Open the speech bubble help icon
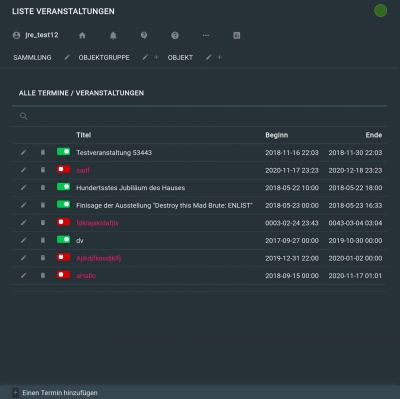This screenshot has height=399, width=400. point(144,35)
